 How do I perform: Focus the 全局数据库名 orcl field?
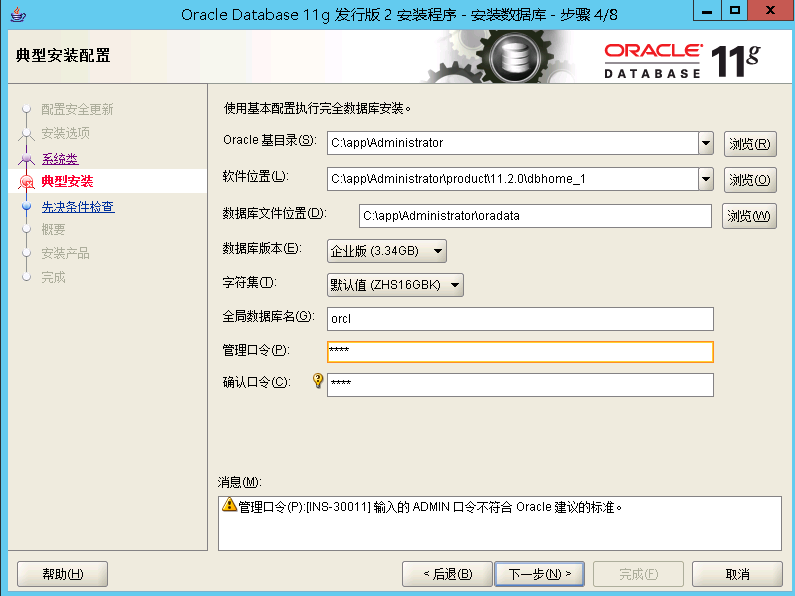tap(520, 319)
